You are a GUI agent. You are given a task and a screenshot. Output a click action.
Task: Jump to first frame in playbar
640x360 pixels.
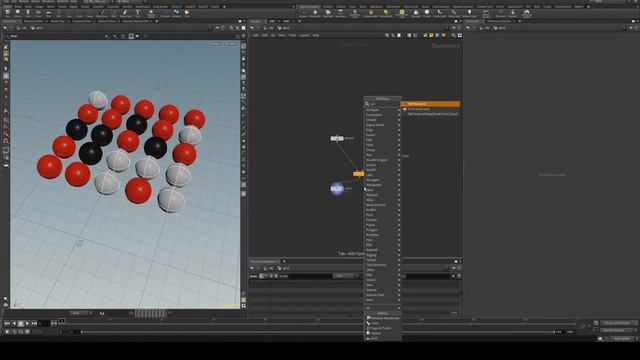pyautogui.click(x=7, y=323)
